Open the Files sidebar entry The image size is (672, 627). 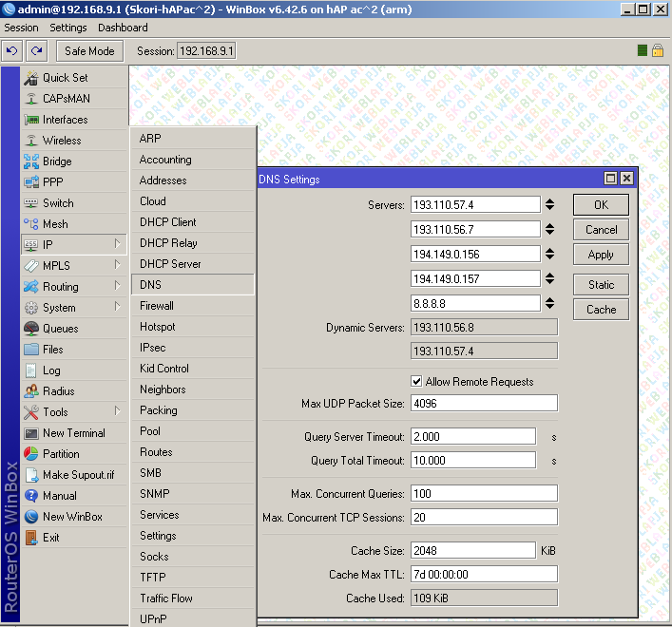[x=53, y=350]
